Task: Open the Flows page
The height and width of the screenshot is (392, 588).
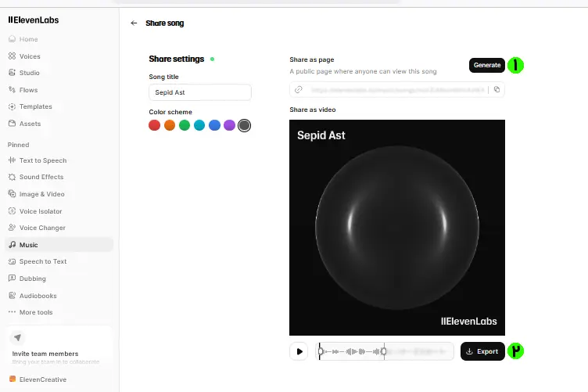Action: [28, 90]
